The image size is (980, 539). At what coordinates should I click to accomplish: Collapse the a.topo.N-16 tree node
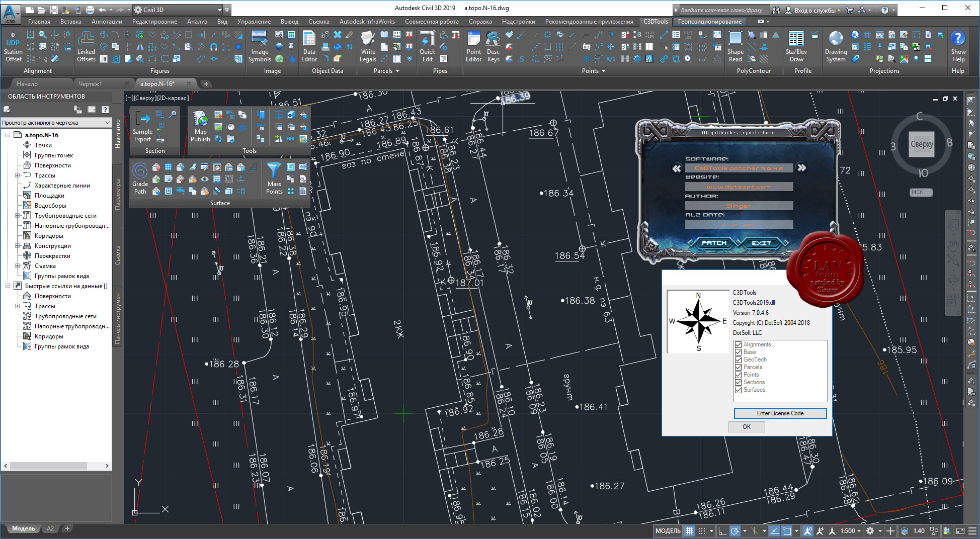[x=8, y=135]
